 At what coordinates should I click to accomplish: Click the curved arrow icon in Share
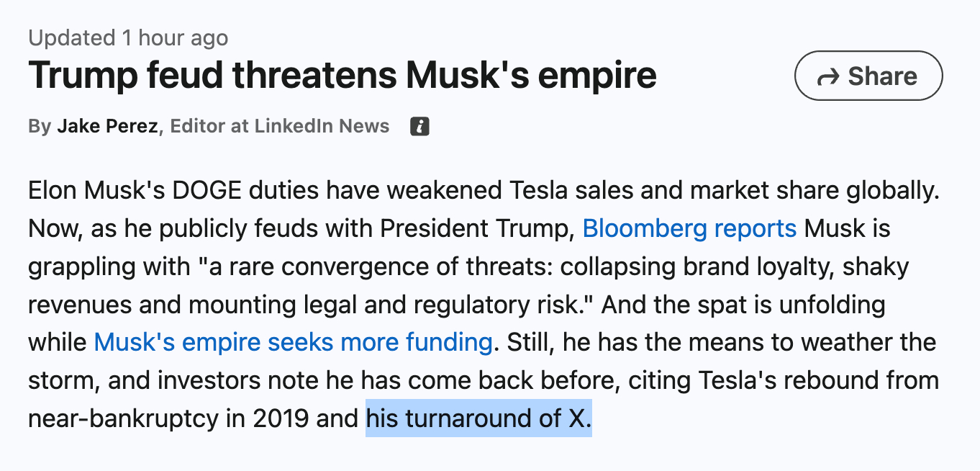tap(830, 77)
